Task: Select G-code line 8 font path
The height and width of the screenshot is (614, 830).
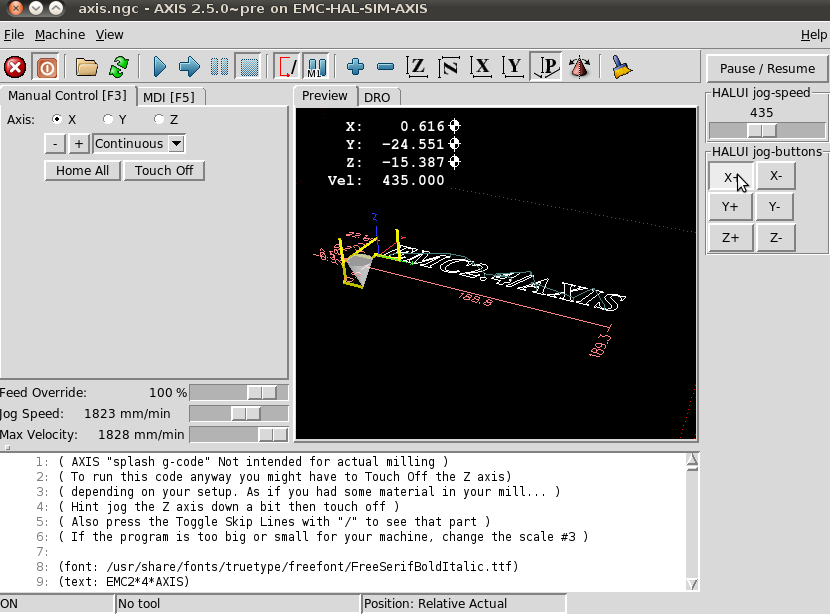Action: tap(288, 566)
